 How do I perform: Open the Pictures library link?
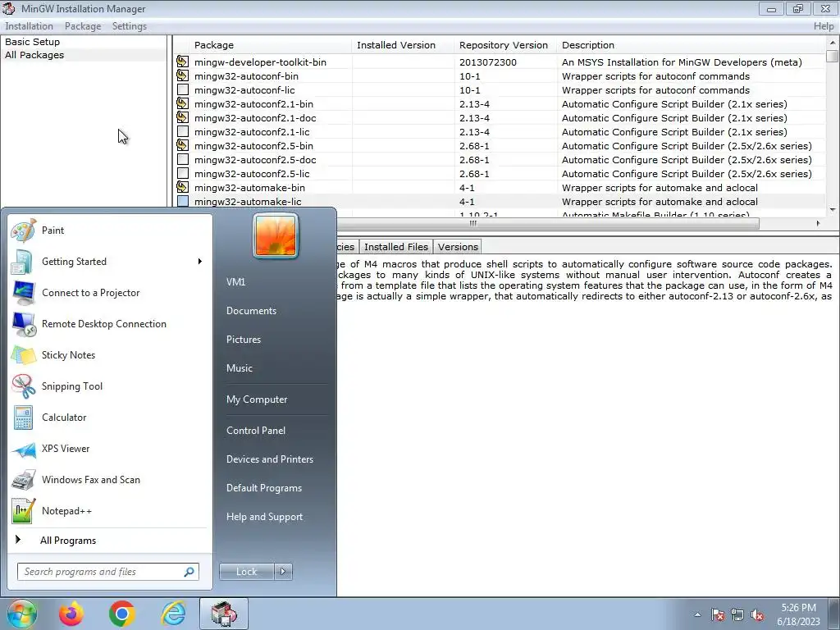(x=243, y=340)
